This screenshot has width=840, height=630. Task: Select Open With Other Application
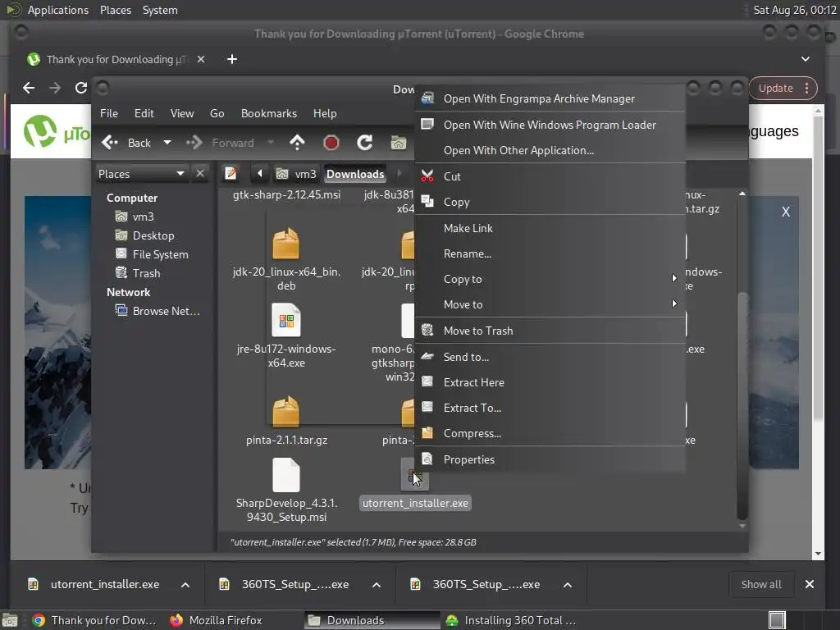coord(550,151)
